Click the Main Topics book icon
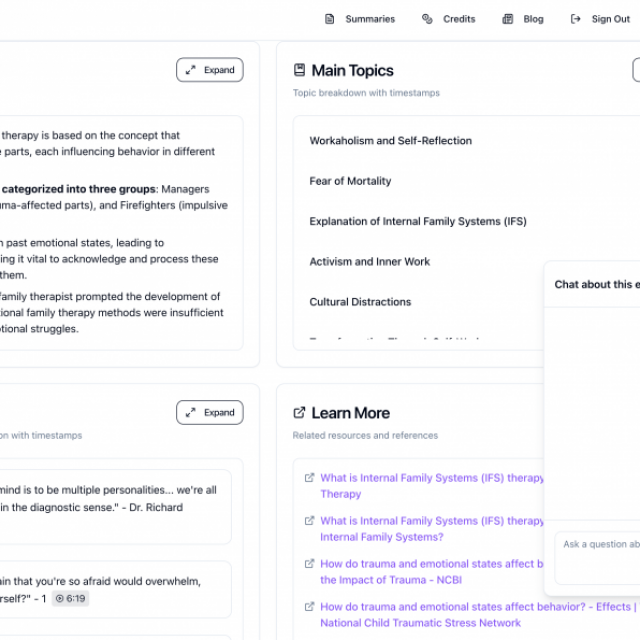Viewport: 640px width, 640px height. pyautogui.click(x=299, y=70)
